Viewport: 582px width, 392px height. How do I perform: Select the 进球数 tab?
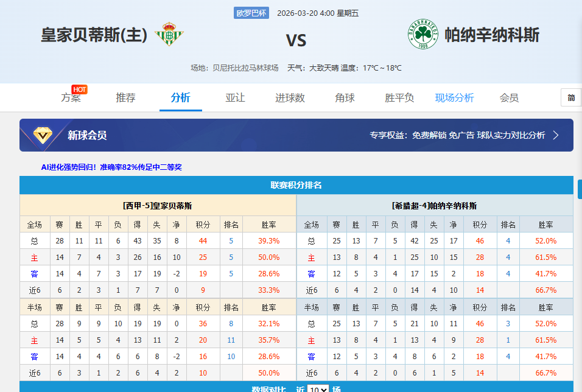coord(290,98)
